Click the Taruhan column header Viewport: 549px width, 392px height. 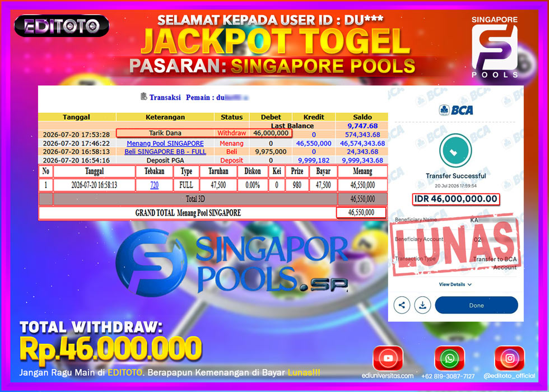tap(218, 171)
